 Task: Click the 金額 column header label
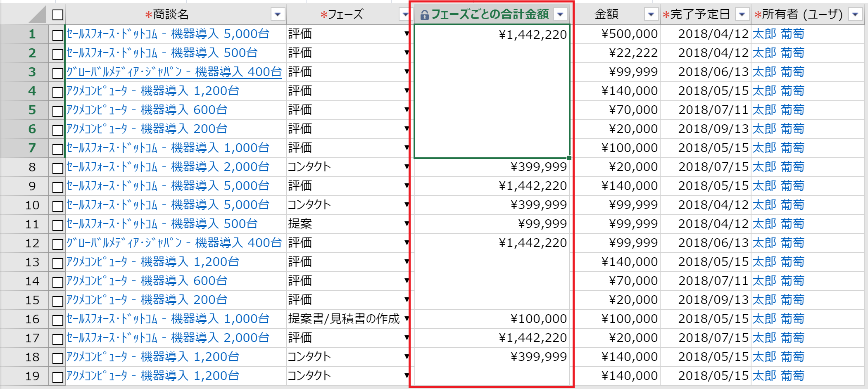(606, 15)
